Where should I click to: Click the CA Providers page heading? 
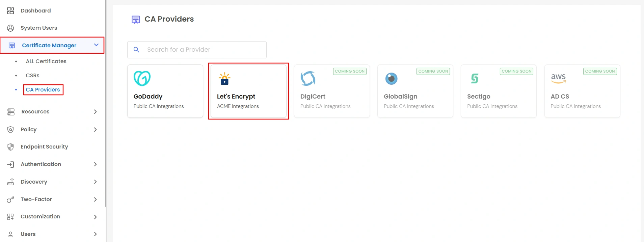(x=169, y=19)
